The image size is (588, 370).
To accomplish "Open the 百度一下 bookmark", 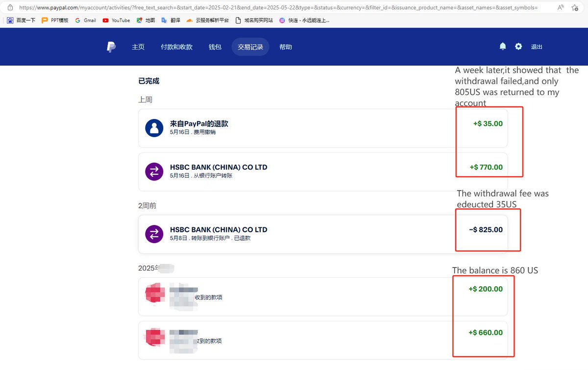I will [x=21, y=21].
